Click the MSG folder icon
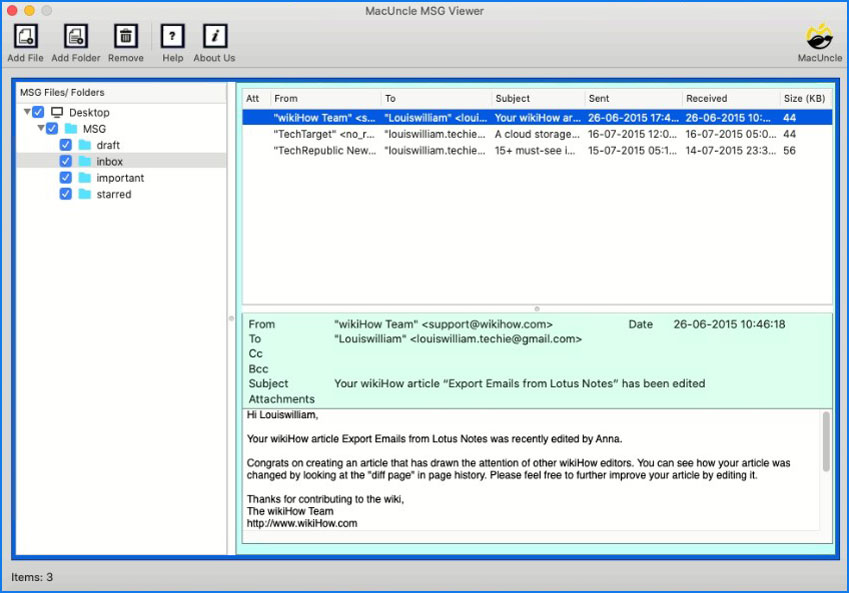This screenshot has width=849, height=593. (71, 129)
